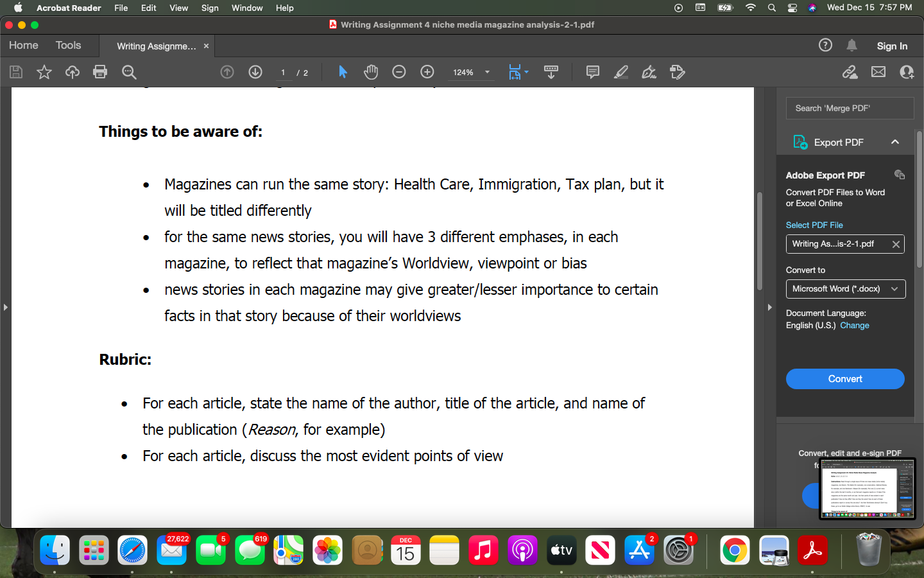
Task: Click Sign In
Action: [892, 46]
